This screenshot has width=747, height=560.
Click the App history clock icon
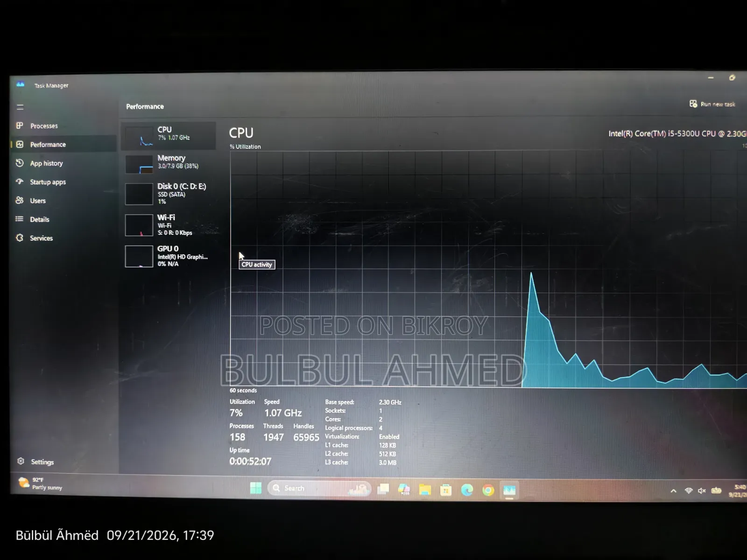[x=20, y=163]
